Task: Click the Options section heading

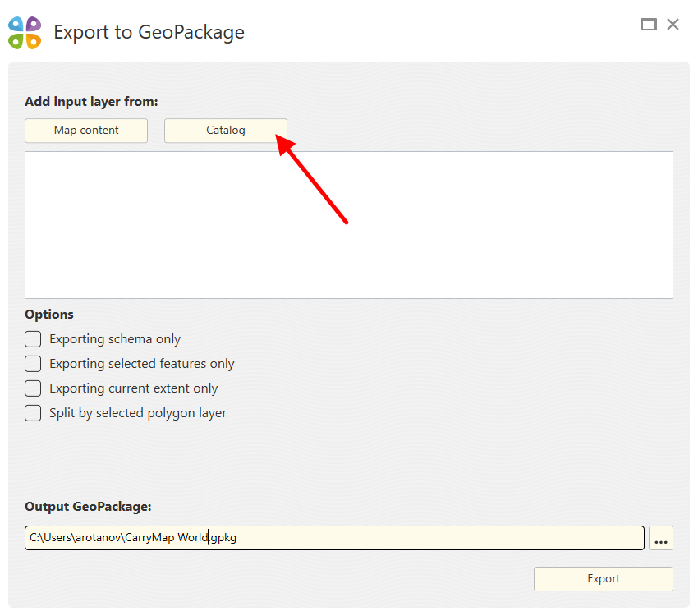Action: pos(49,315)
